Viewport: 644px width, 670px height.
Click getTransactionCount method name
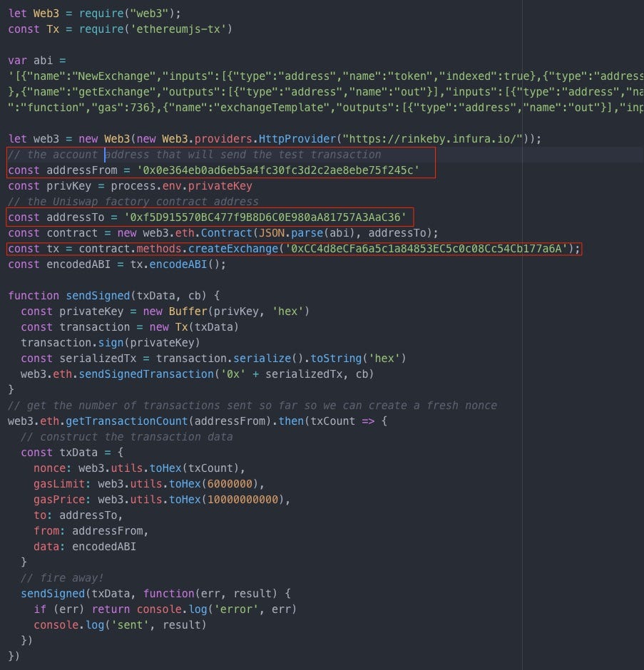click(126, 421)
